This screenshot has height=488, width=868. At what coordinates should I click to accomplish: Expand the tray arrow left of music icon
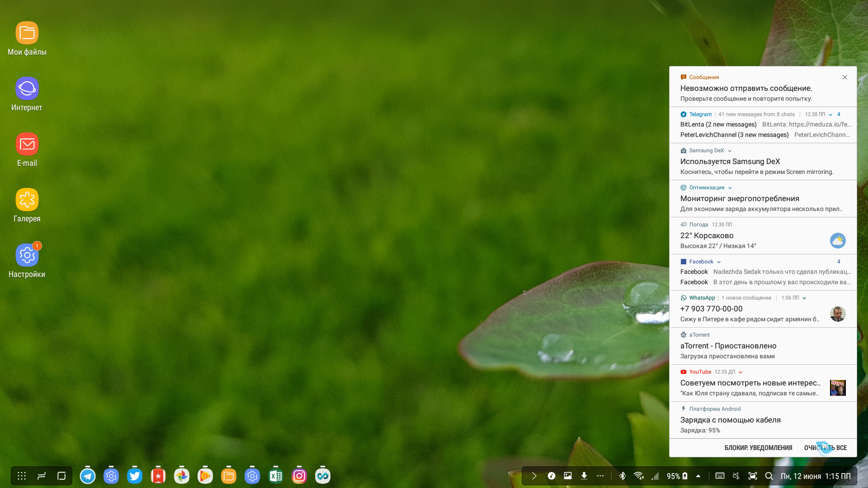coord(534,476)
